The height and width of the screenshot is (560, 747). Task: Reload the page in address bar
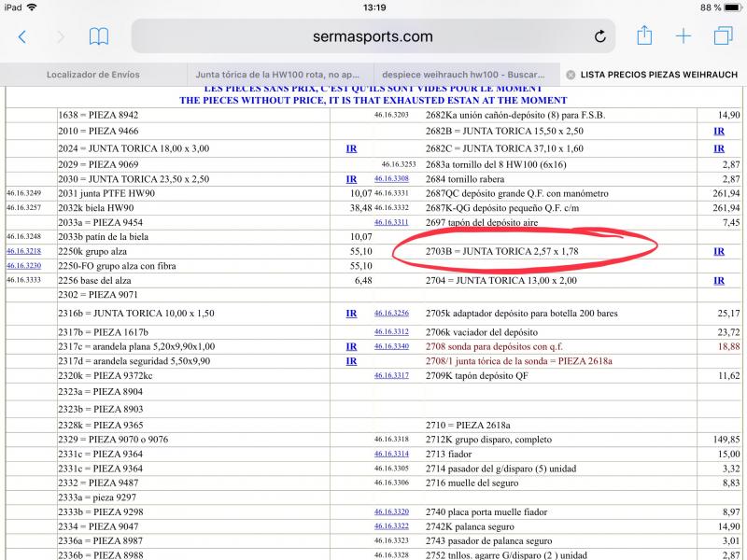tap(600, 36)
